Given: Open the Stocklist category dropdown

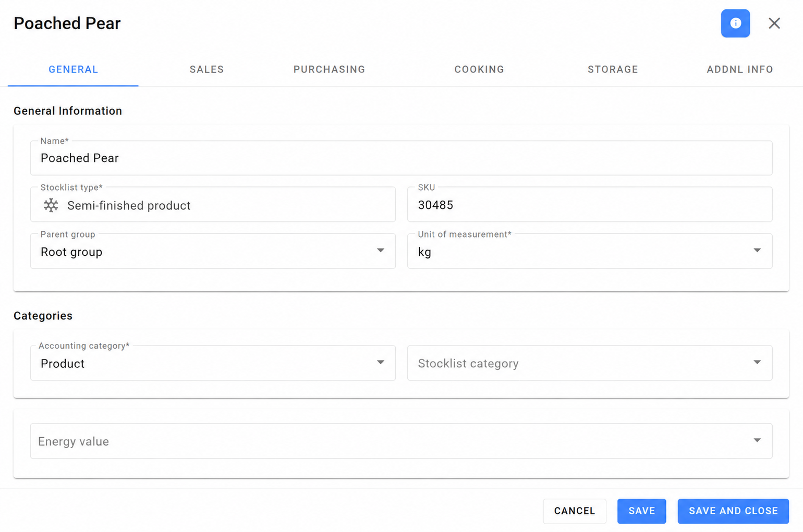Looking at the screenshot, I should [x=590, y=363].
